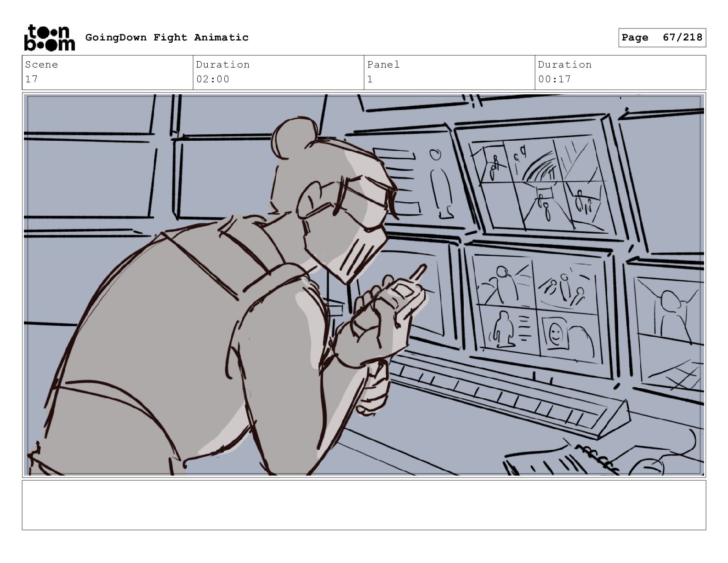Click the Page 67/218 box
Viewport: 728px width, 563px height.
pyautogui.click(x=662, y=38)
